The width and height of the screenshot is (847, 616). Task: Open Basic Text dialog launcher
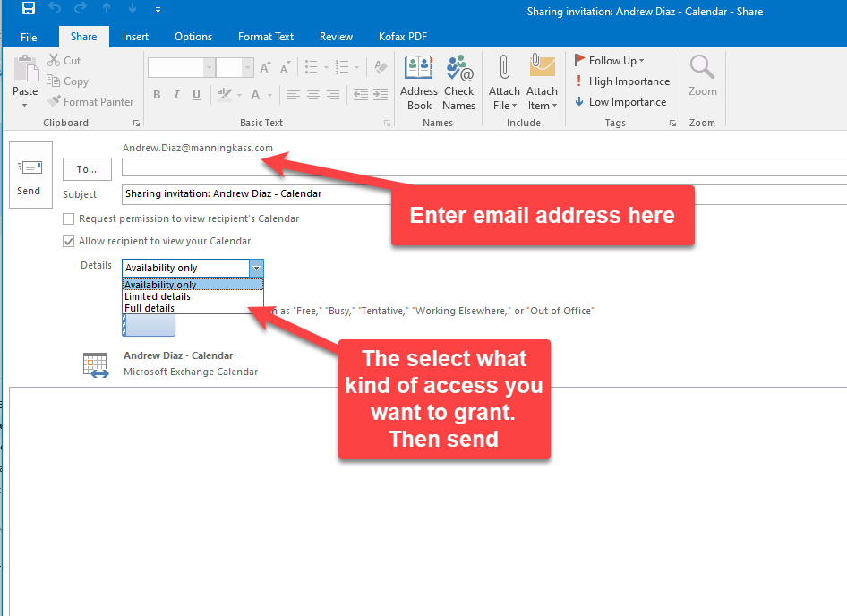click(387, 124)
